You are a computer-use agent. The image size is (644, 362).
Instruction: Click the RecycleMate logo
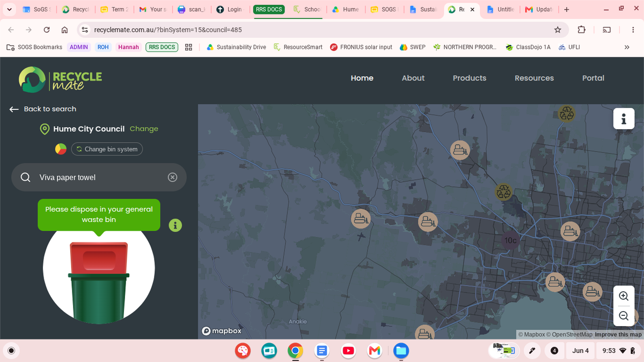tap(60, 79)
